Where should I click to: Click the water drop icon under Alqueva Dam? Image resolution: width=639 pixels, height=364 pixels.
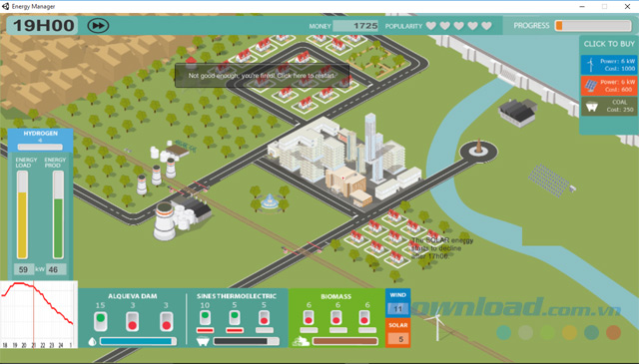click(92, 341)
